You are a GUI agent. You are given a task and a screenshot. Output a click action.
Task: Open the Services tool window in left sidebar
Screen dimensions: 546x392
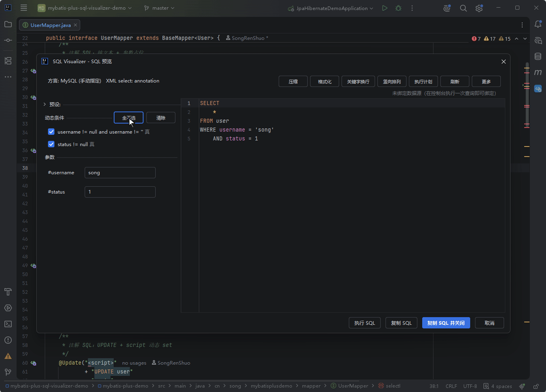8,308
